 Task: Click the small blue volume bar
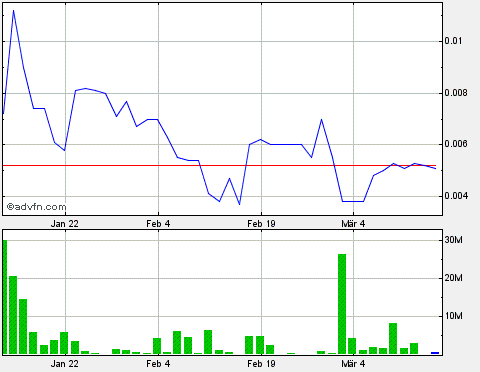(x=435, y=353)
